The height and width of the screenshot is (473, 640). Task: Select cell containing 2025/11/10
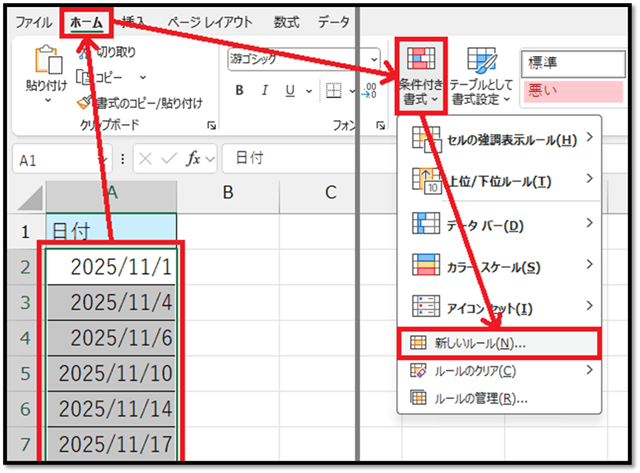pyautogui.click(x=111, y=373)
